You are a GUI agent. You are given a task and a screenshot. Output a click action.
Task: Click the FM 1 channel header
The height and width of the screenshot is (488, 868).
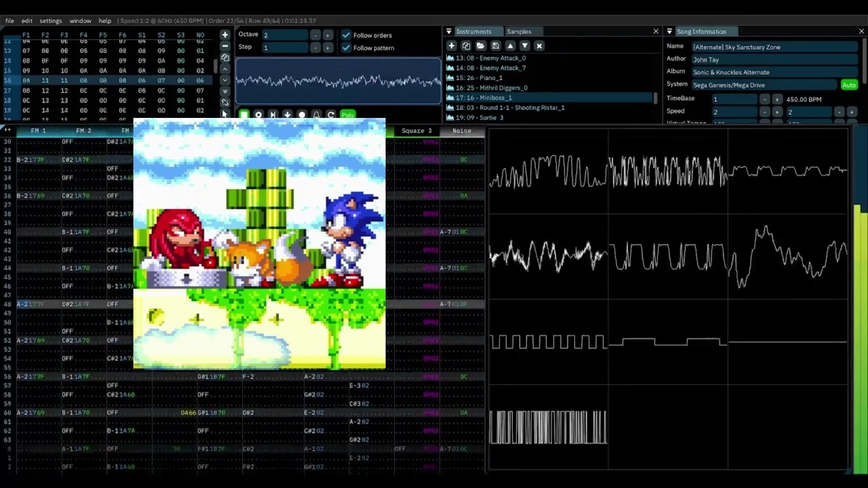click(39, 130)
